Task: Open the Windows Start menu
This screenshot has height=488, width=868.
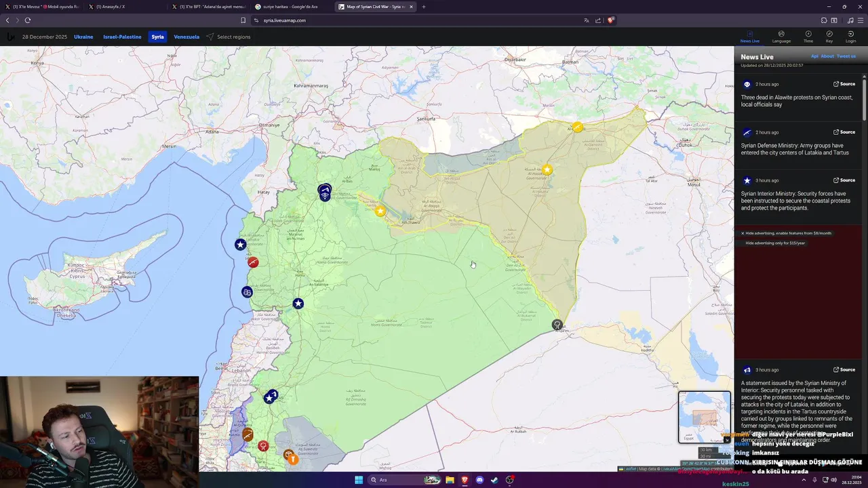Action: 359,480
